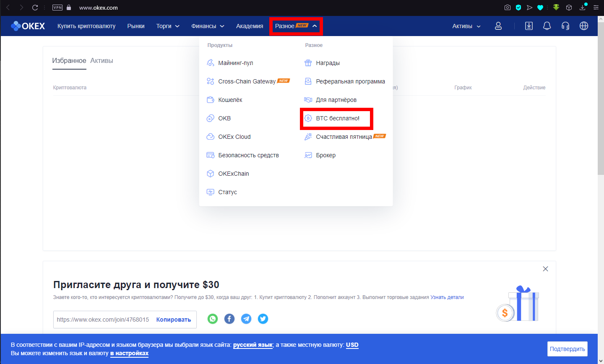Collapse the Разное dropdown
The height and width of the screenshot is (364, 604).
(296, 26)
